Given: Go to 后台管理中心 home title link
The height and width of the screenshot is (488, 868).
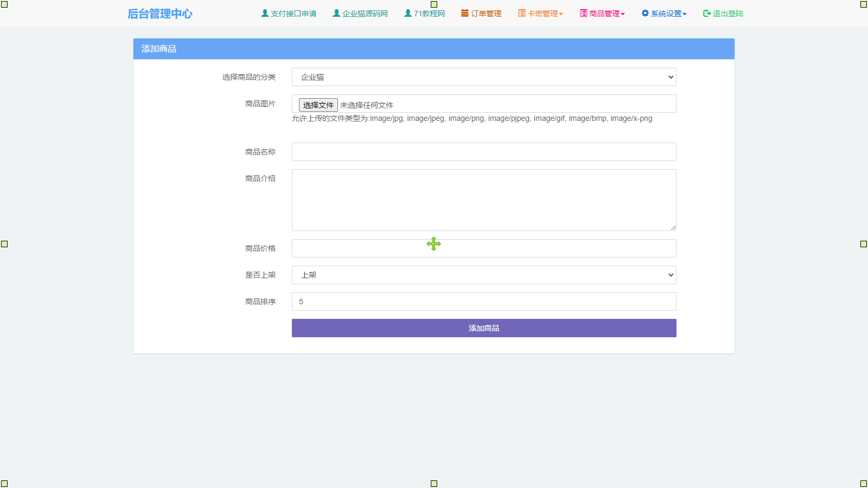Looking at the screenshot, I should [159, 14].
